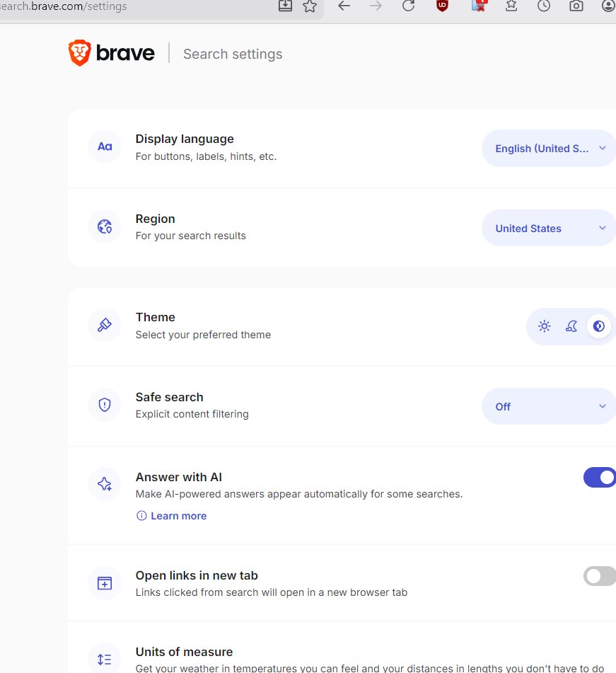Click the brave wordmark text
Screen dimensions: 616x673
(125, 53)
